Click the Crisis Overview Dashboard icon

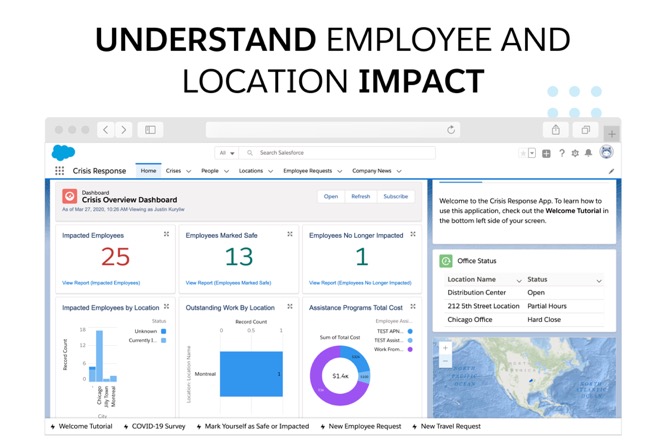[70, 196]
